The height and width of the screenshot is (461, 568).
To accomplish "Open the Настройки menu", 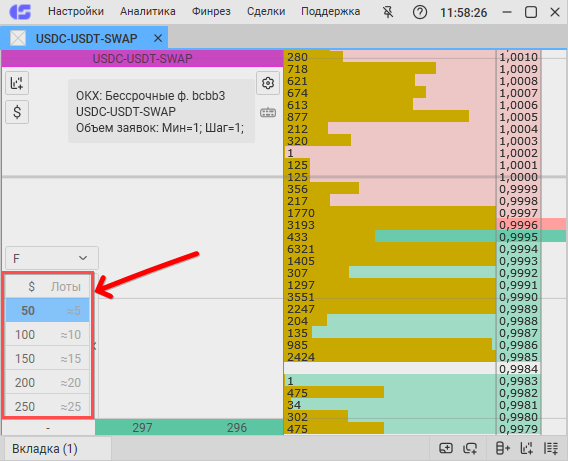I will click(76, 11).
